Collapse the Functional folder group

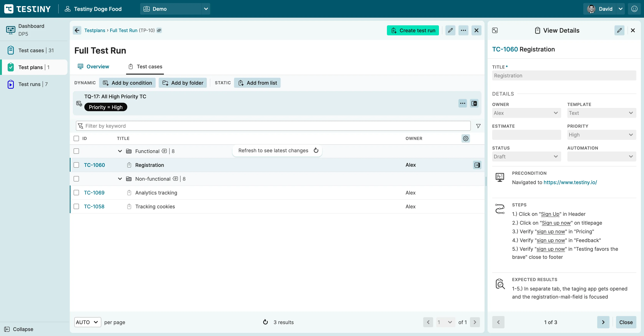120,151
